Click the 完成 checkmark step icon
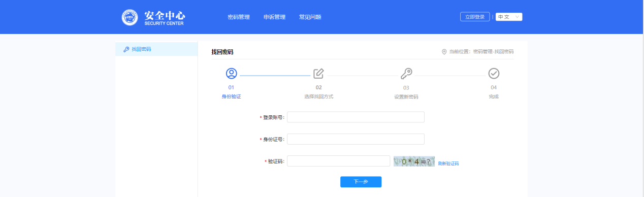 coord(494,74)
